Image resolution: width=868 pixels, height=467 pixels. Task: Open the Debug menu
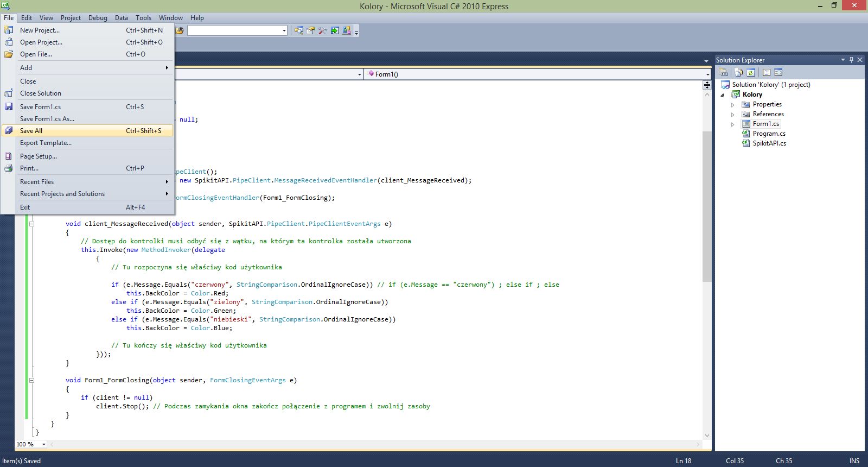coord(98,18)
